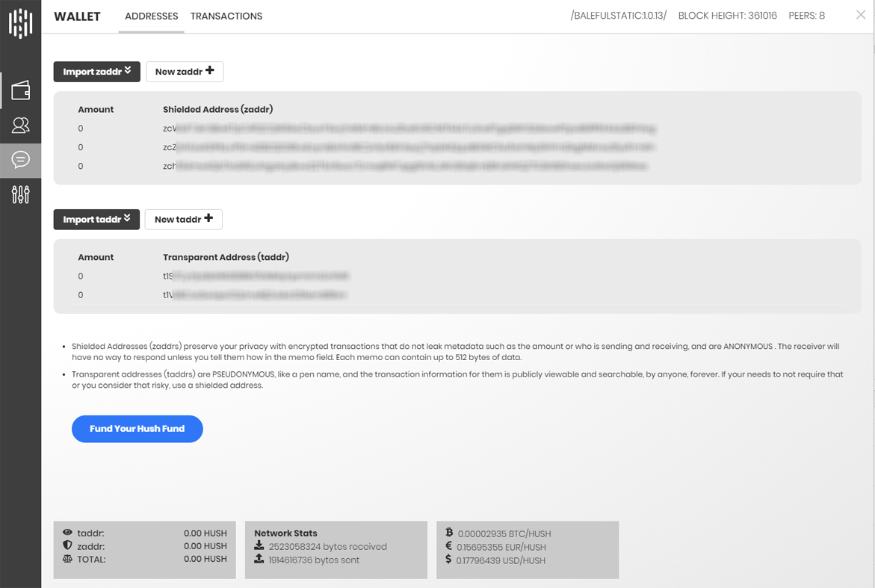Image resolution: width=875 pixels, height=588 pixels.
Task: Click the /BALEFULSTATIC:1.0.13/ version text
Action: pos(618,16)
